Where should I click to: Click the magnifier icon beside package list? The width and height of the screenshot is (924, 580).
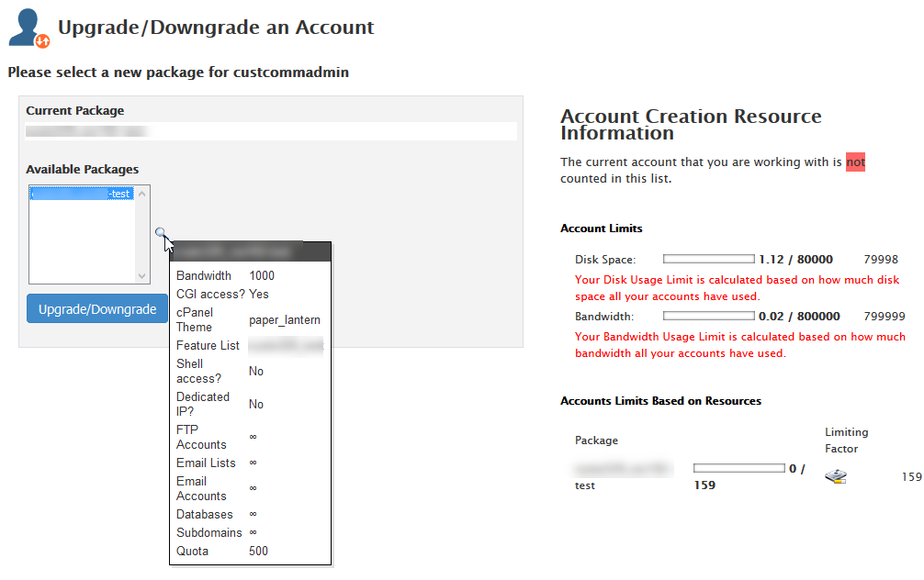(161, 233)
